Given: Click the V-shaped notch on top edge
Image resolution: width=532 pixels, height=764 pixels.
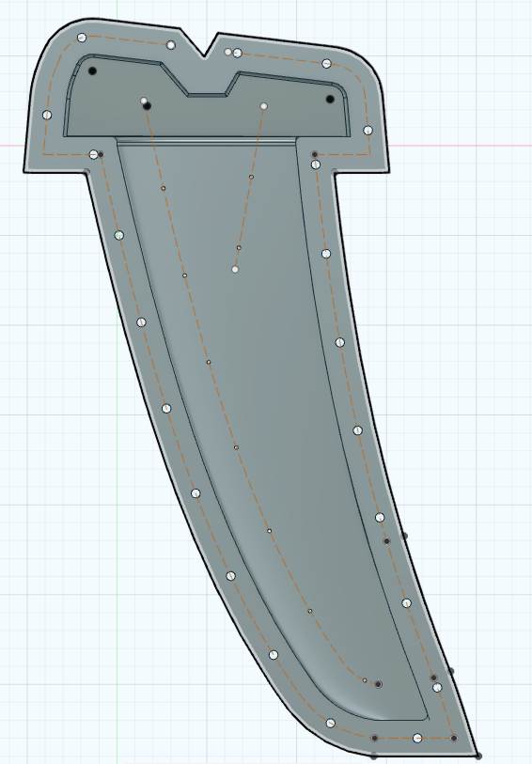Looking at the screenshot, I should (x=205, y=45).
